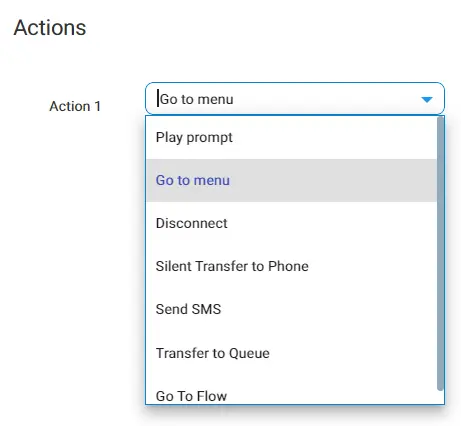The width and height of the screenshot is (461, 426).
Task: Set Action 1 to jump to another flow
Action: pos(291,393)
